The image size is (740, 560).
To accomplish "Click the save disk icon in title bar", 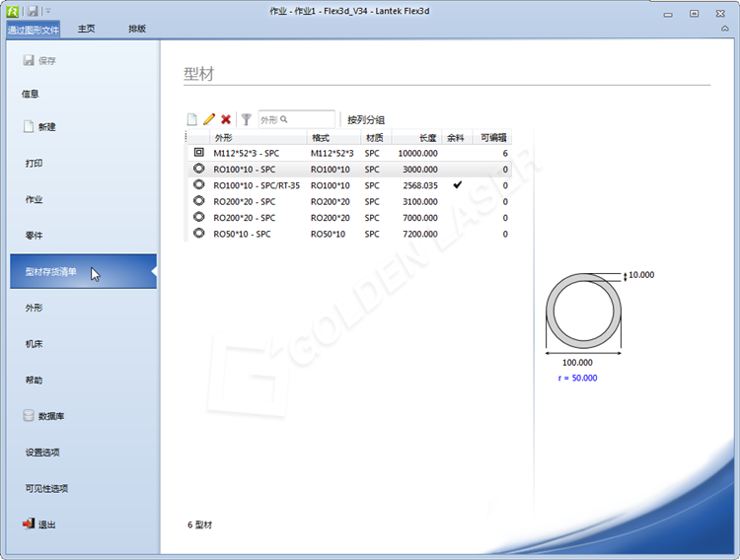I will click(33, 11).
